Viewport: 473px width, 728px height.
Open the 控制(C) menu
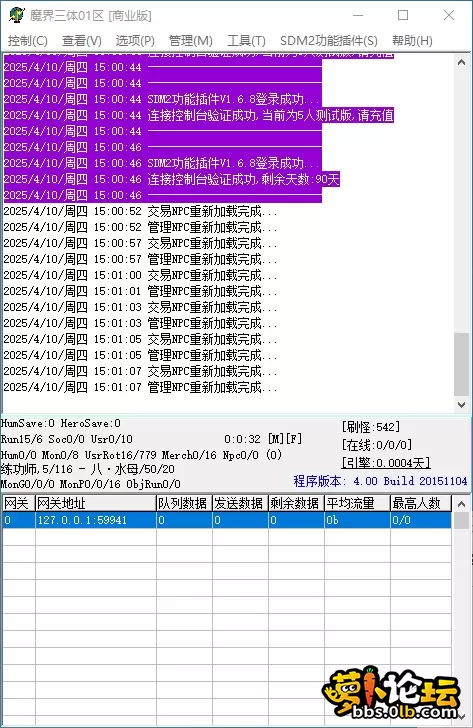28,41
